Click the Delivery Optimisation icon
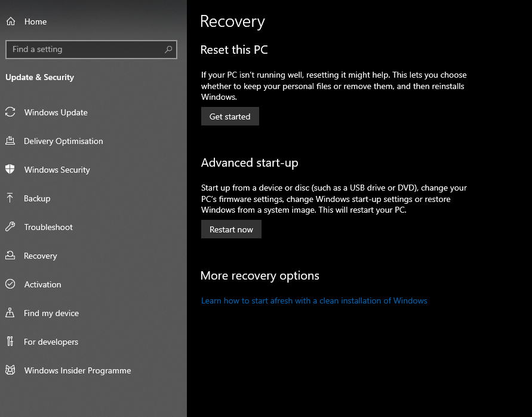 pyautogui.click(x=10, y=140)
